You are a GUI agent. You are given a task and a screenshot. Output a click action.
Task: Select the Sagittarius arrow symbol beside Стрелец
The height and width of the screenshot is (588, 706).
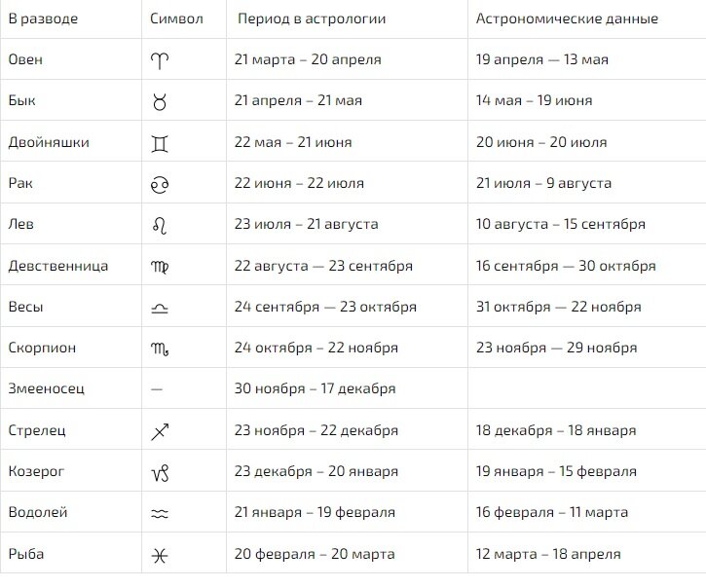point(160,432)
